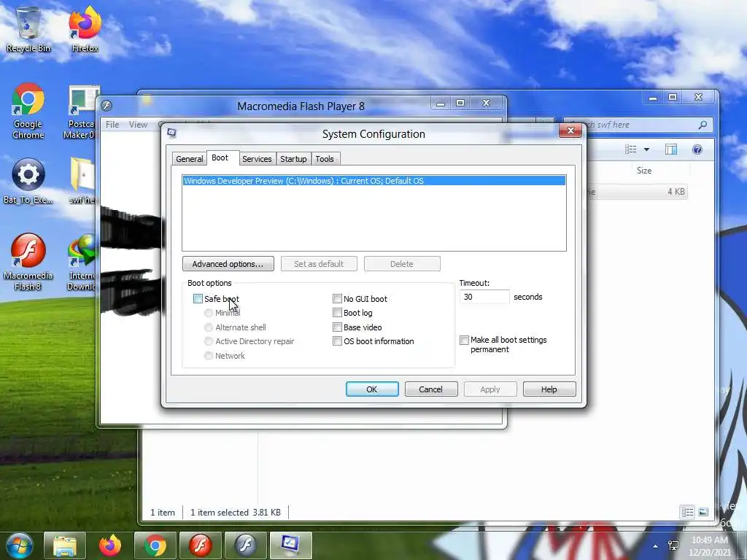Open the Tools tab
Viewport: 747px width, 560px height.
(x=325, y=158)
